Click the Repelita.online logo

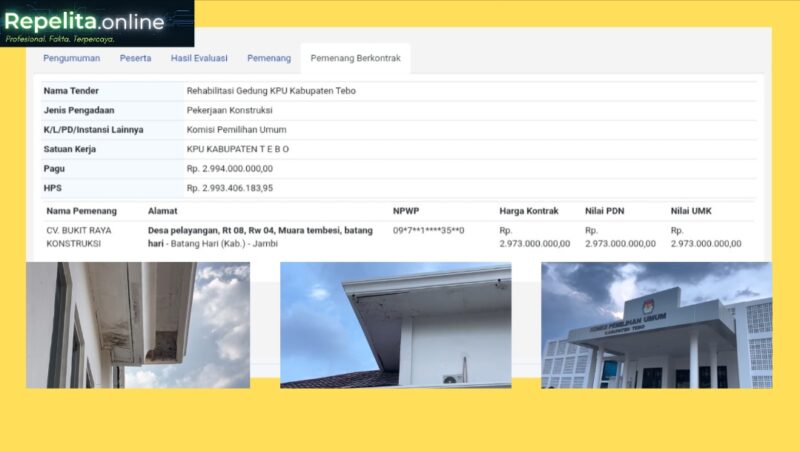97,23
